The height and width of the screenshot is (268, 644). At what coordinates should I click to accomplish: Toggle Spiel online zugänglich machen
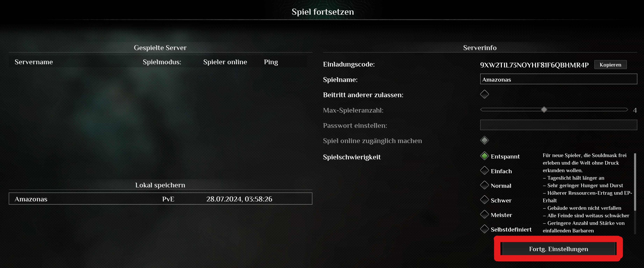[x=485, y=140]
